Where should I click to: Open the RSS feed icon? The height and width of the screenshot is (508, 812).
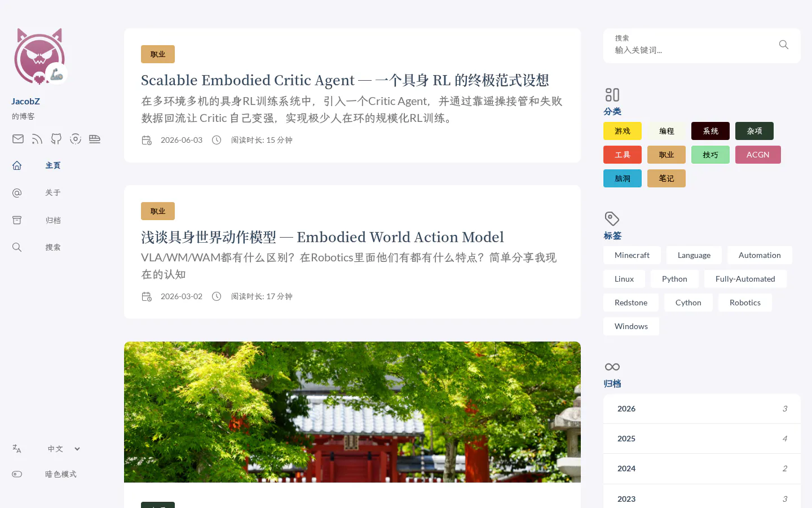[x=37, y=139]
